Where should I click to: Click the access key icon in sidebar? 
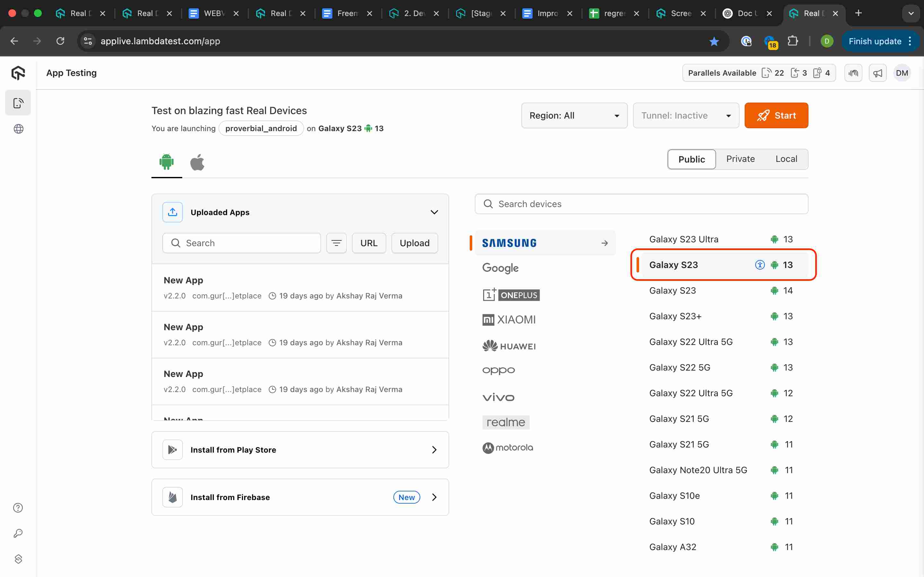pos(18,533)
